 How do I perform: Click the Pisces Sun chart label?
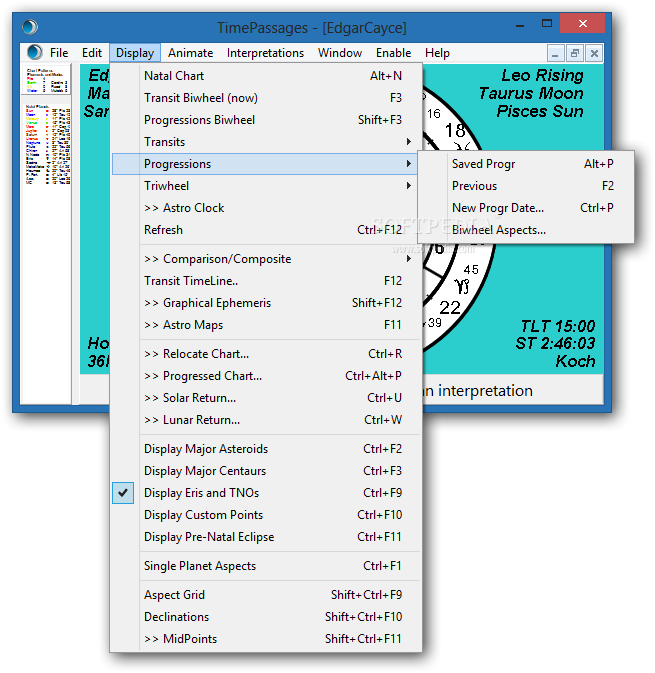click(x=540, y=112)
